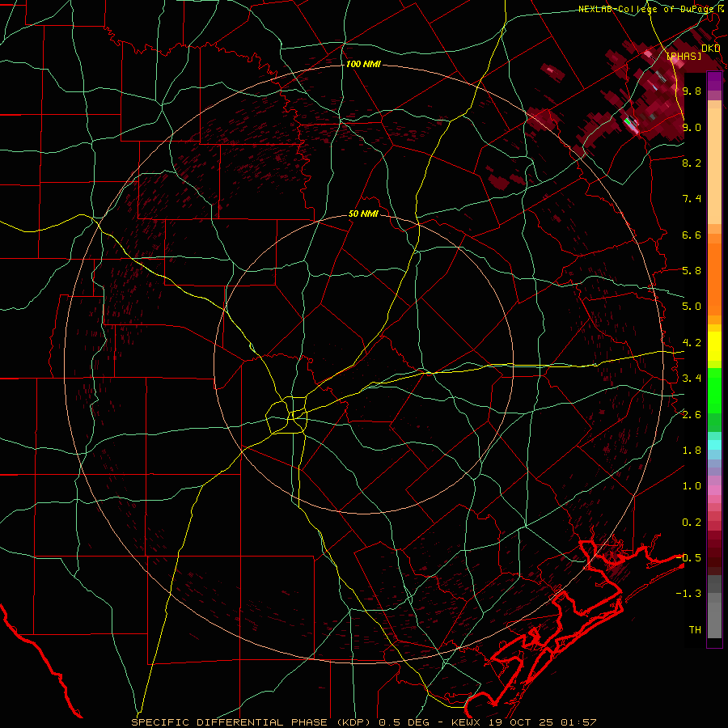Click the -1.3 value on color scale

pyautogui.click(x=689, y=594)
